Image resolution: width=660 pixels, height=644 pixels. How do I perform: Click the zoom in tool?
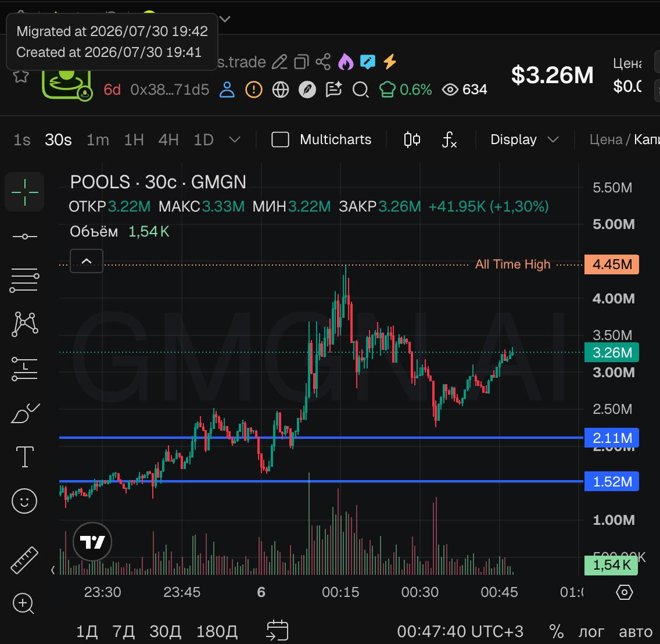pyautogui.click(x=24, y=603)
